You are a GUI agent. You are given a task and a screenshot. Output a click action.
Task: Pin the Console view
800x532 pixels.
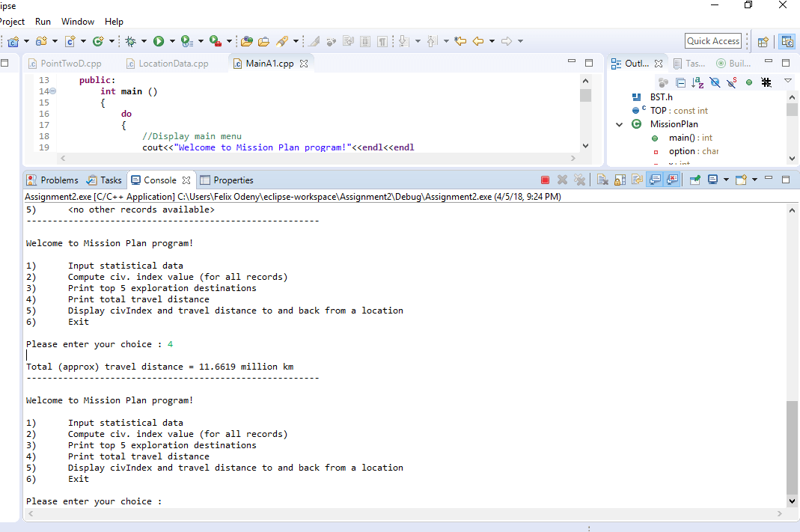pos(695,180)
